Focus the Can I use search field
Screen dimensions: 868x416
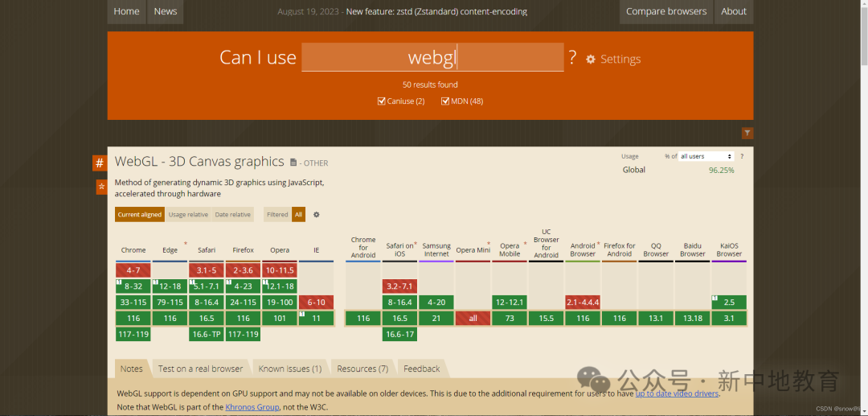pos(432,57)
